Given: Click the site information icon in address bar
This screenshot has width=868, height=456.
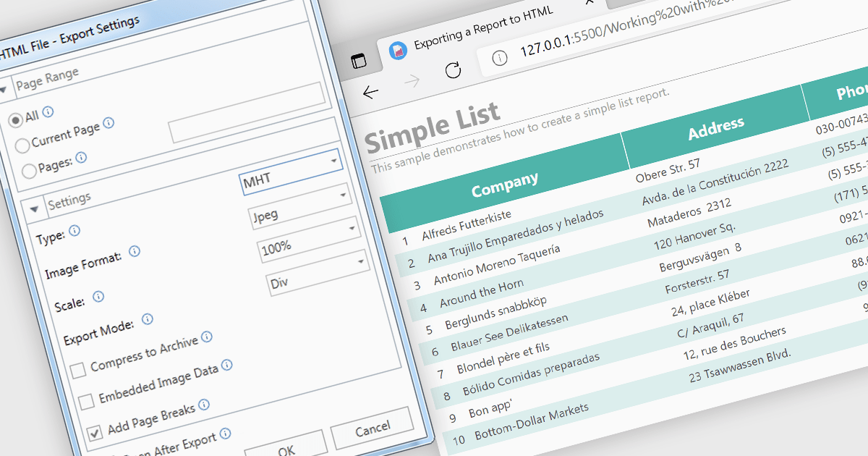Looking at the screenshot, I should pyautogui.click(x=499, y=59).
